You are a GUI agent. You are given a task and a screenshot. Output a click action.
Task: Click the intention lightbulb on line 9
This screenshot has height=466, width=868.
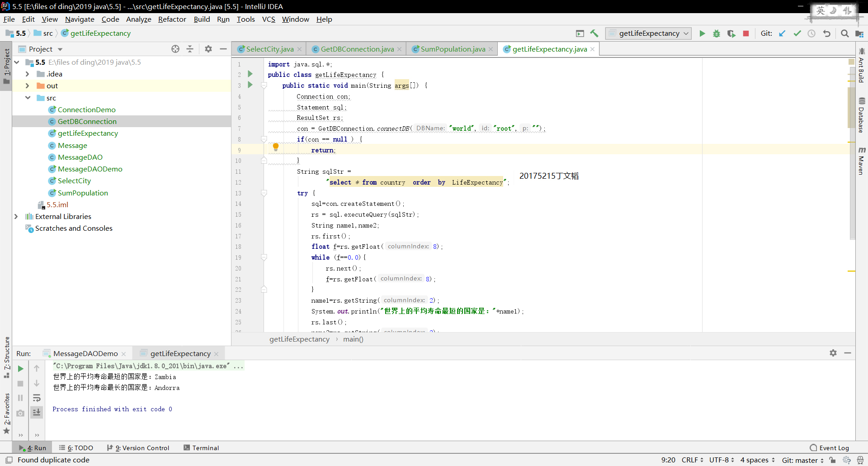pyautogui.click(x=275, y=147)
